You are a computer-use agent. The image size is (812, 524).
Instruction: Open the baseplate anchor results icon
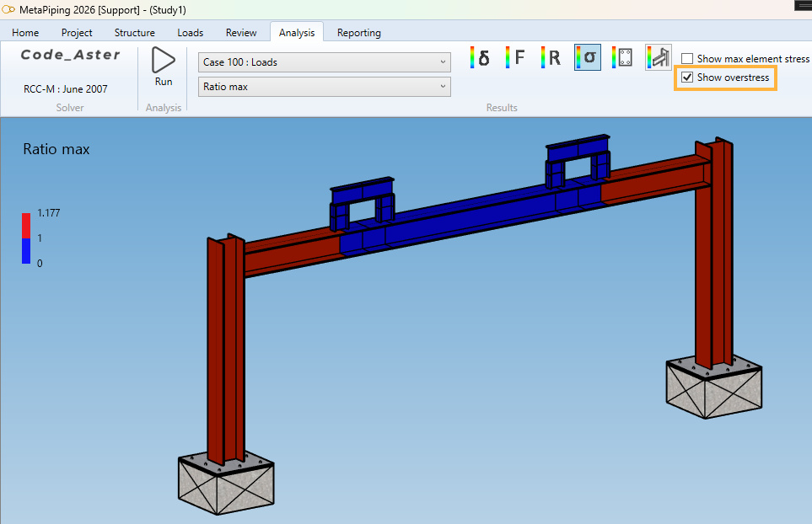(622, 57)
